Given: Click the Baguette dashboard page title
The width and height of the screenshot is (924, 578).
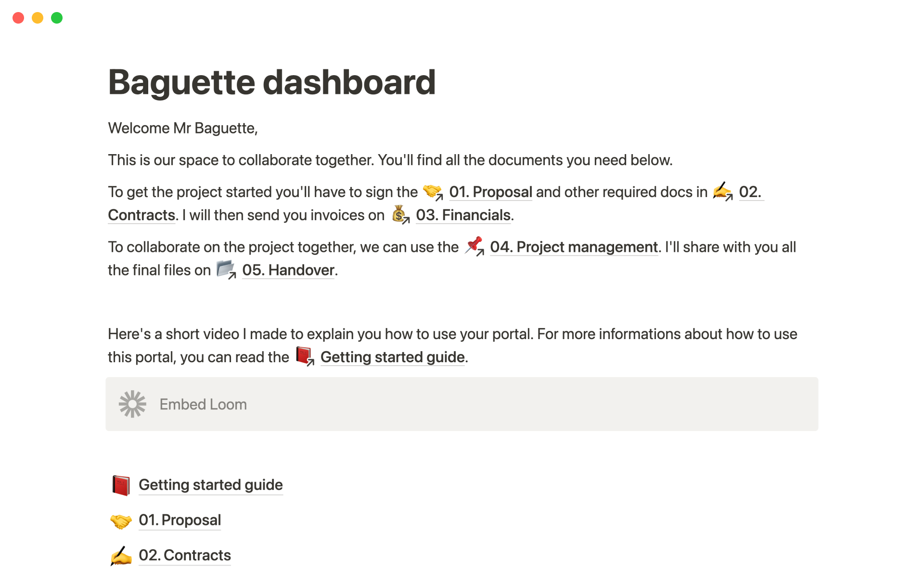Looking at the screenshot, I should coord(271,82).
